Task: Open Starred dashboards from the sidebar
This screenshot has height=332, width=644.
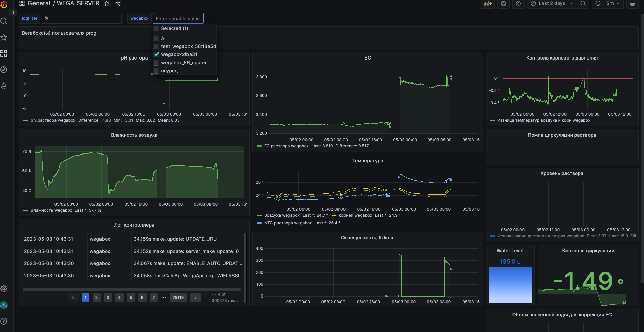Action: (x=4, y=37)
